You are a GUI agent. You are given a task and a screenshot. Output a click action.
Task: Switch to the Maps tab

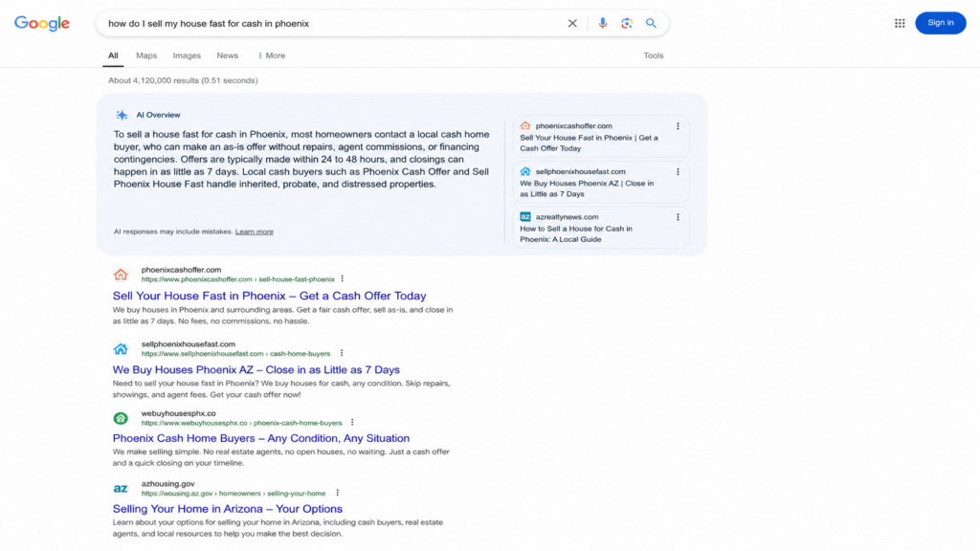point(146,55)
